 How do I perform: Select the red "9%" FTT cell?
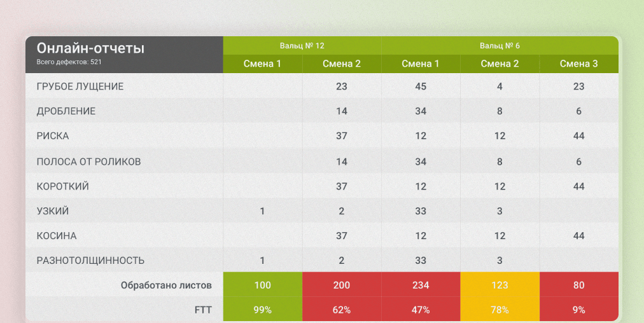coord(578,310)
